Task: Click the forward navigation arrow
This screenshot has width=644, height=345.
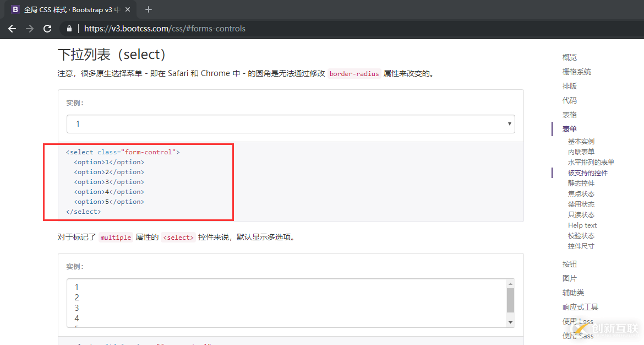Action: click(x=30, y=29)
